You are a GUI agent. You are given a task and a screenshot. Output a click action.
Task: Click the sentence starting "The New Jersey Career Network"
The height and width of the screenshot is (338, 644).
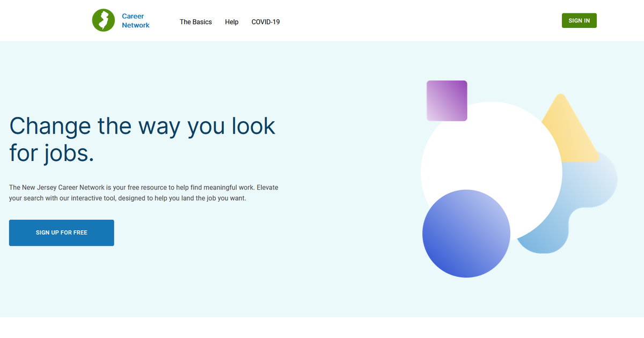(x=143, y=188)
